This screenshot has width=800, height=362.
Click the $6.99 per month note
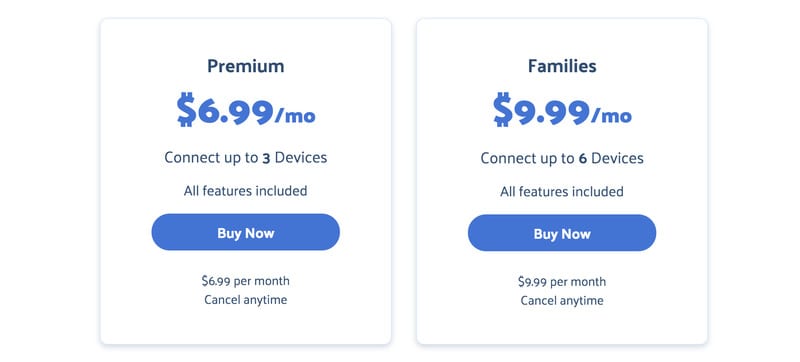tap(245, 281)
